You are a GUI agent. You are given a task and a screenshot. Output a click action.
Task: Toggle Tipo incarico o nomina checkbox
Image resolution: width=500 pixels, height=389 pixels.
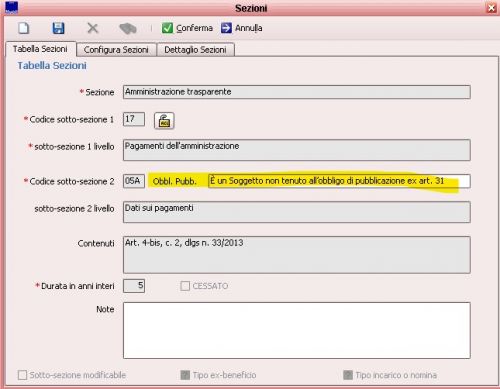(x=348, y=375)
